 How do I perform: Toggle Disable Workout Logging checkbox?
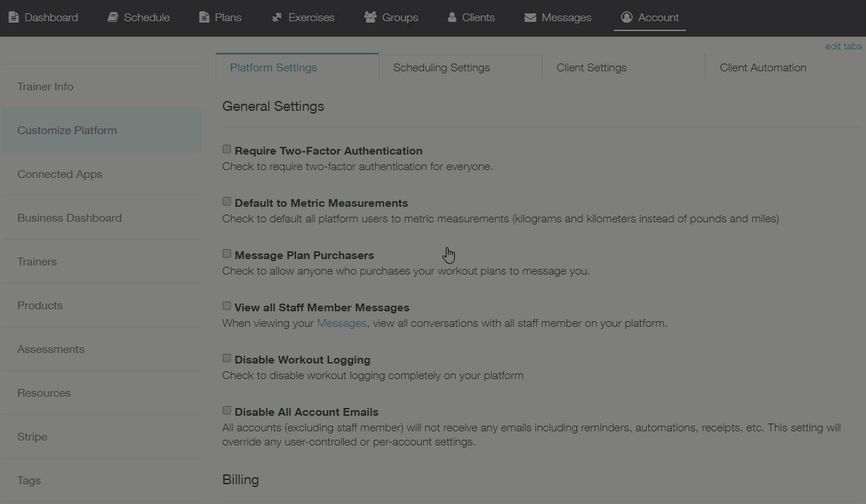pyautogui.click(x=227, y=359)
